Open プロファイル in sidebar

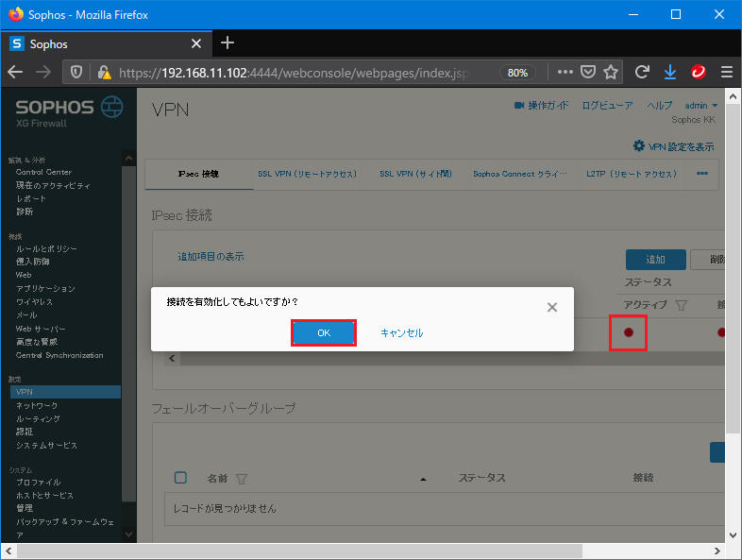coord(39,482)
